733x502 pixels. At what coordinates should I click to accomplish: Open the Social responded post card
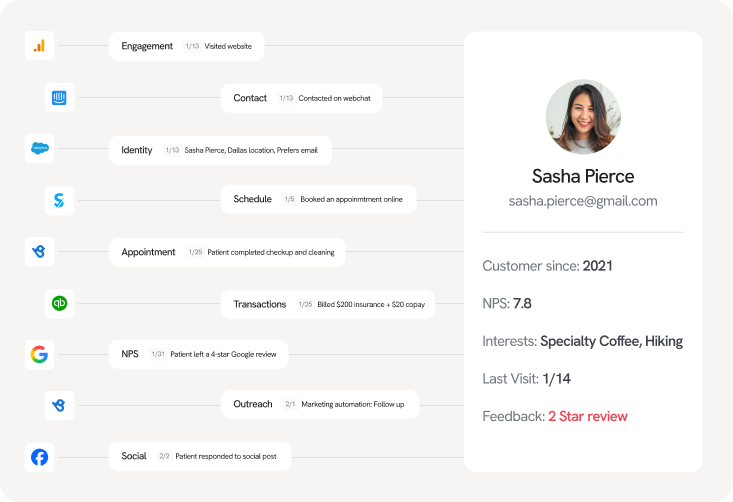[200, 456]
